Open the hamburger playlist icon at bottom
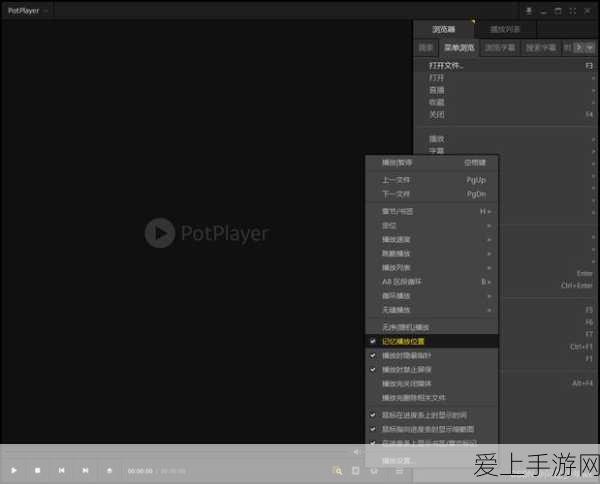Viewport: 600px width, 484px height. (399, 471)
